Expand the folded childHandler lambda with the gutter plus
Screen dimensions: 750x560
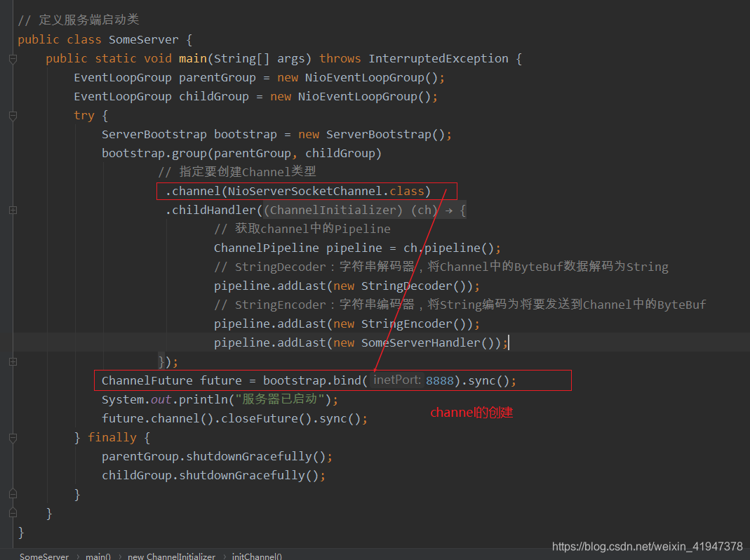point(13,210)
